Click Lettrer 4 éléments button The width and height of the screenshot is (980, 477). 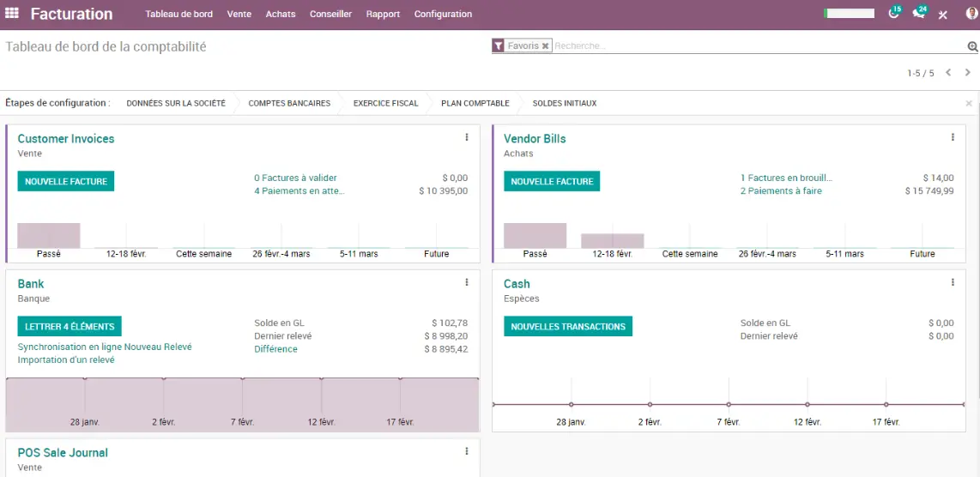tap(70, 326)
